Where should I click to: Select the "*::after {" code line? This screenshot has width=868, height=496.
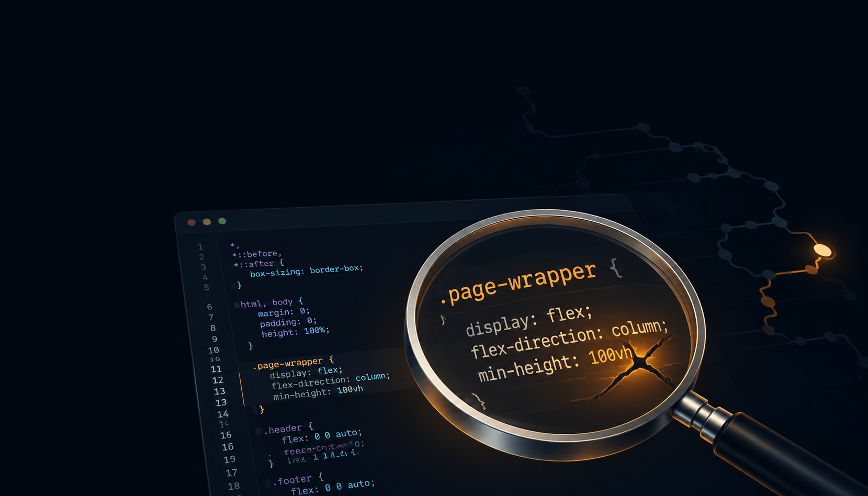pos(258,264)
